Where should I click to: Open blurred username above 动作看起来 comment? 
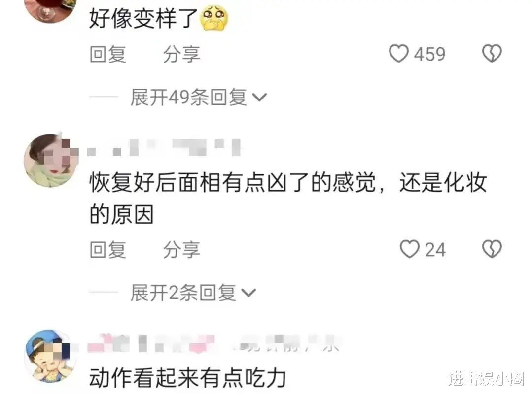(x=214, y=343)
